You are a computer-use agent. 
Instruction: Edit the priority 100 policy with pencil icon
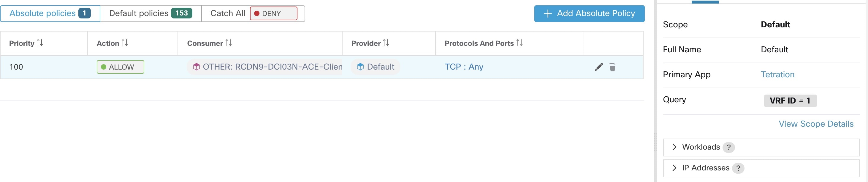click(x=598, y=67)
